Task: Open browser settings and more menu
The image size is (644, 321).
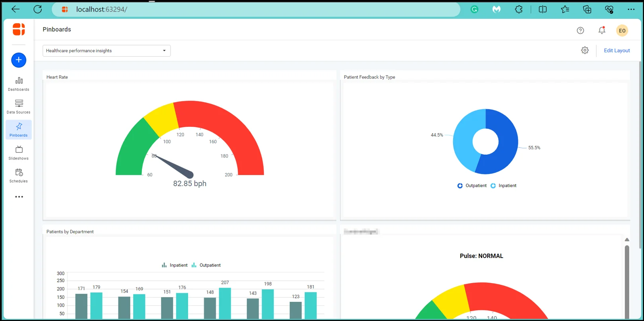Action: (x=631, y=9)
